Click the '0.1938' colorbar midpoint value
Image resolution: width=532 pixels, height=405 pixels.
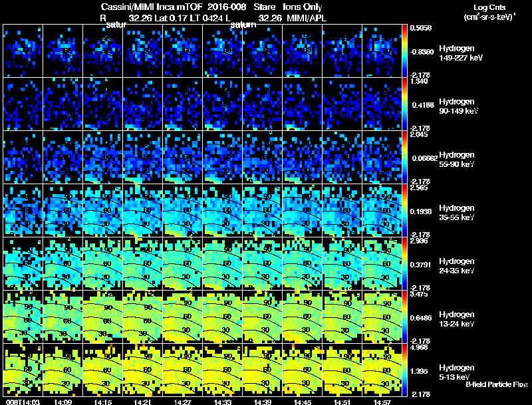[421, 211]
